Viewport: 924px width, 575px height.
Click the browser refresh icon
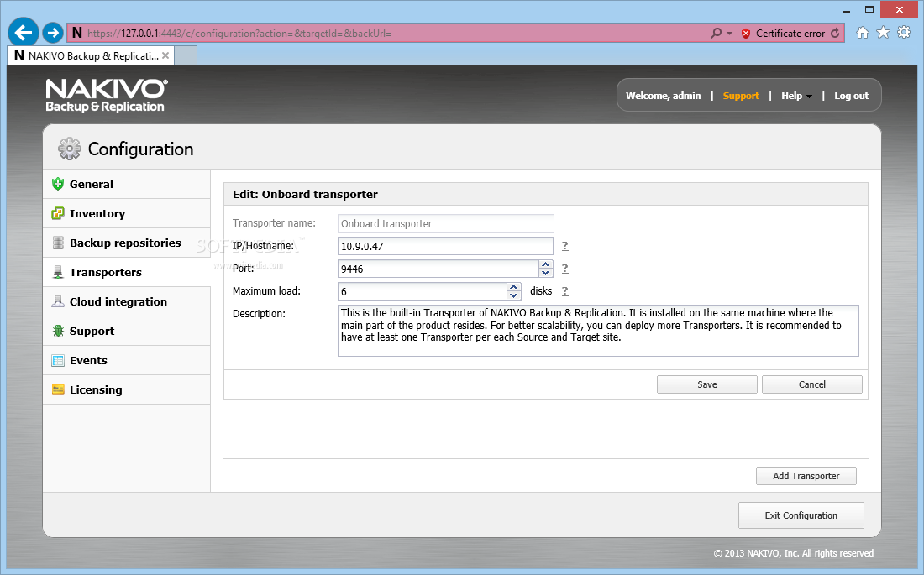coord(835,33)
